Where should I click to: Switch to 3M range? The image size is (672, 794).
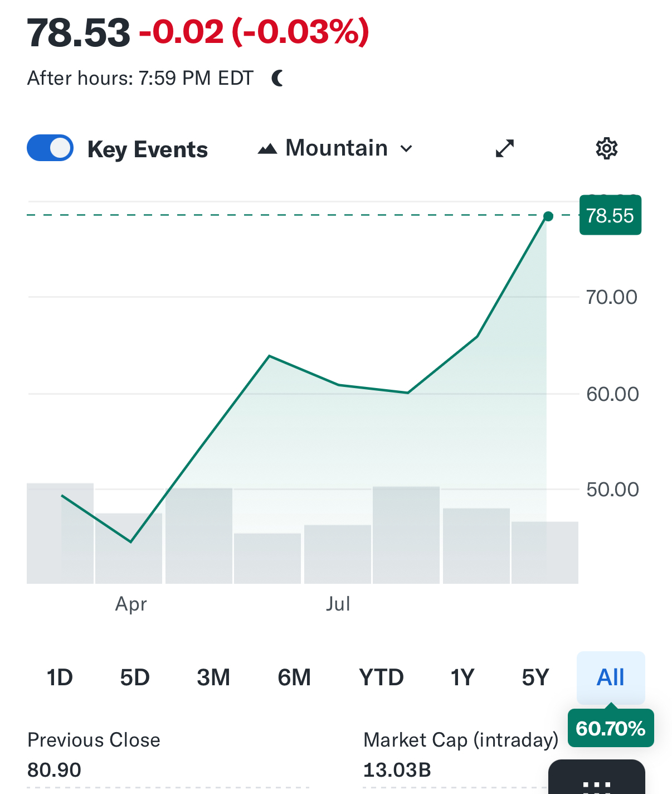click(213, 677)
